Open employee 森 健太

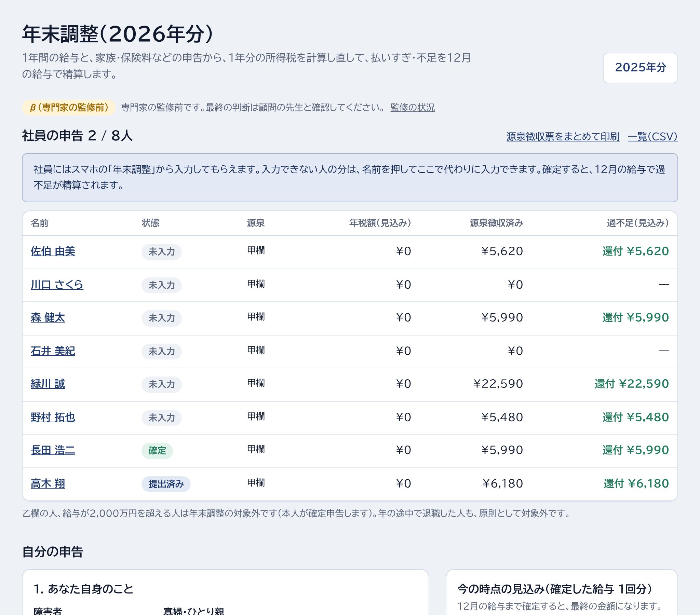tap(48, 318)
